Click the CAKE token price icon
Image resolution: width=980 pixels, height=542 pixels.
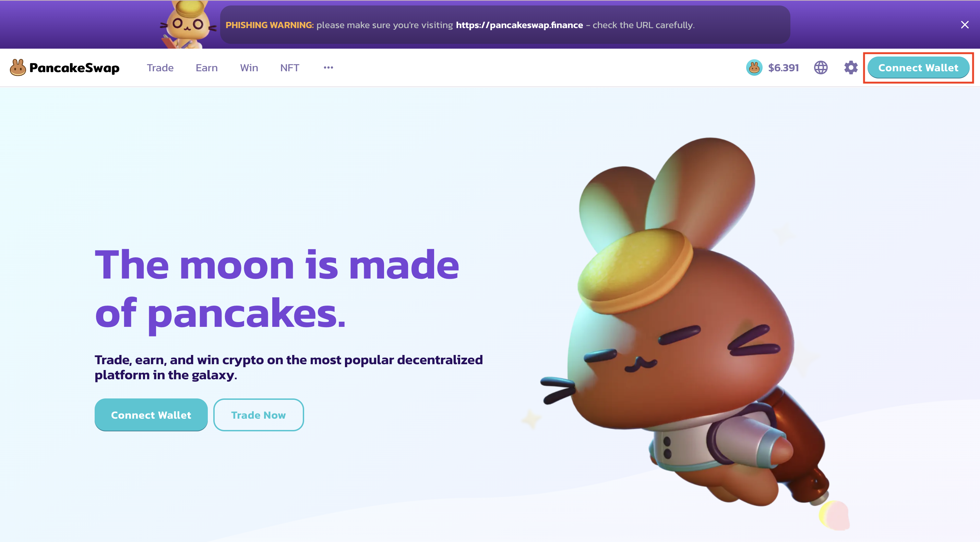tap(754, 67)
